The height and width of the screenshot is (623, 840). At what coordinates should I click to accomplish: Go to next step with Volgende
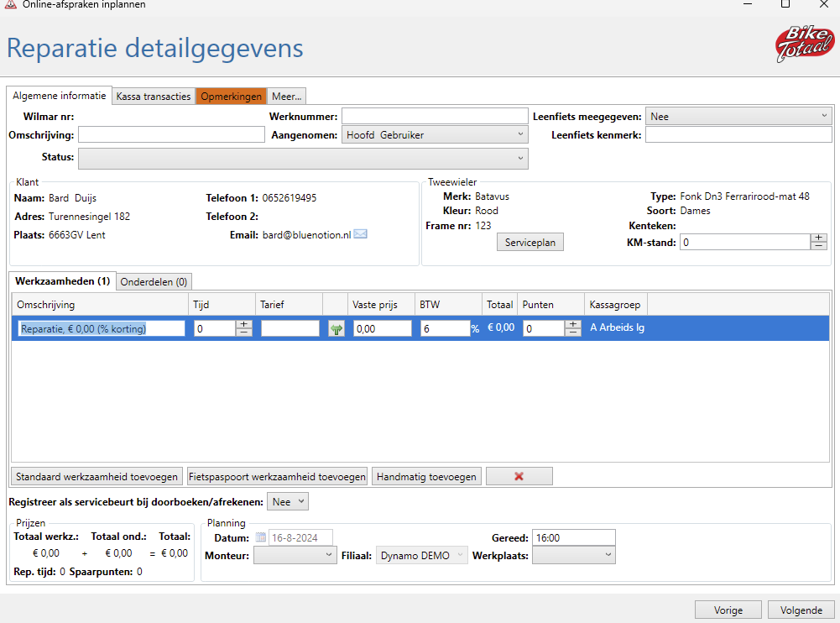tap(801, 610)
